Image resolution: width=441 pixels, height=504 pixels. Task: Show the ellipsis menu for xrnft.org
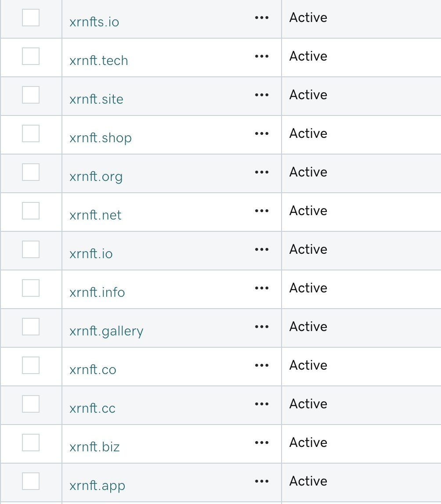(x=261, y=172)
